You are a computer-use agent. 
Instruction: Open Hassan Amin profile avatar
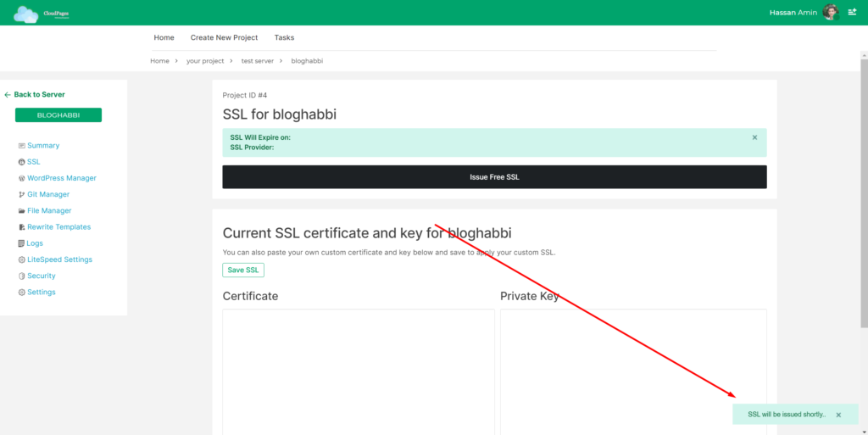[x=831, y=12]
